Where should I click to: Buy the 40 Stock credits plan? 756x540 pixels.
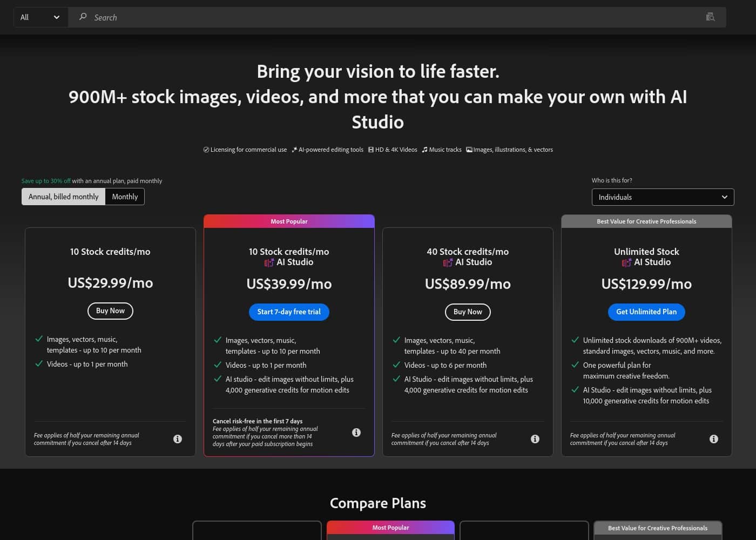[x=468, y=312]
